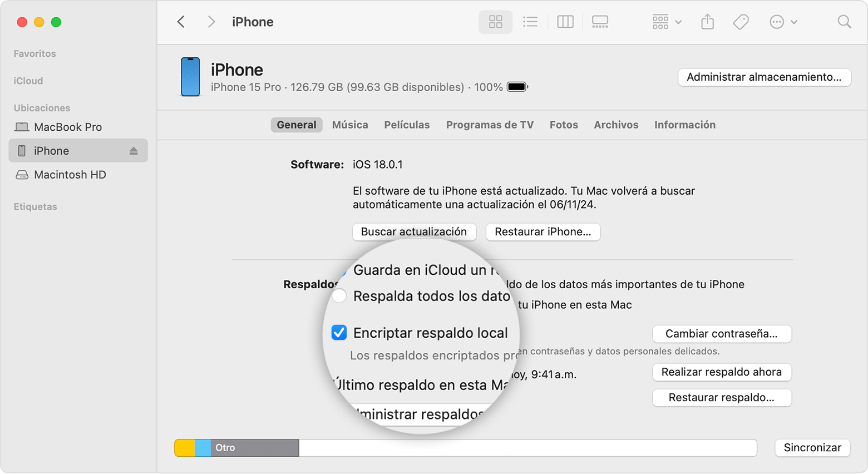Click the tag icon in toolbar

coord(741,22)
